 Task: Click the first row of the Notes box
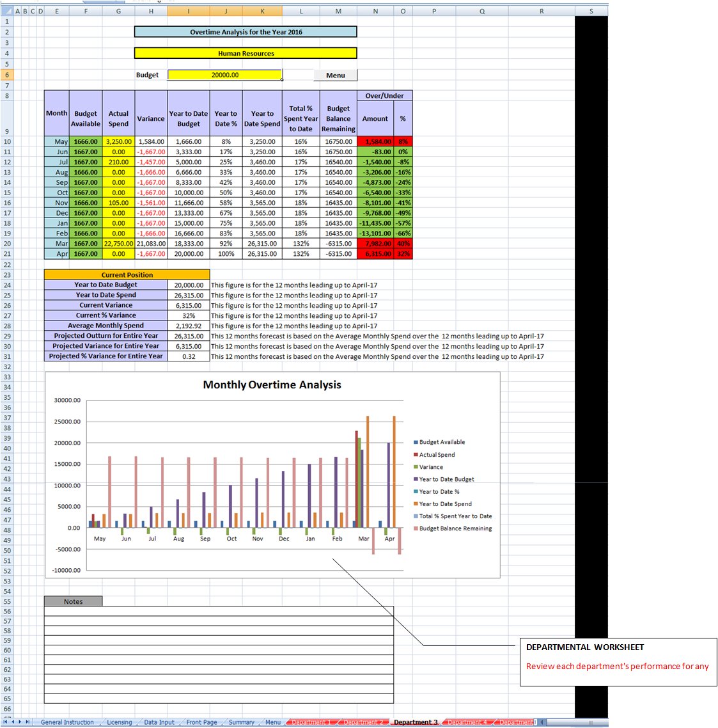point(219,612)
